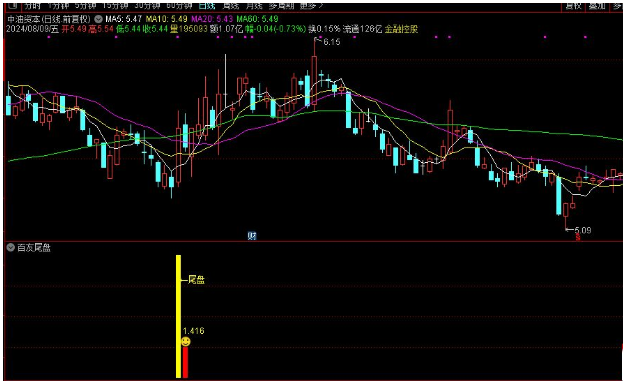Click the red S marker near 5.09
This screenshot has height=381, width=623.
click(x=578, y=237)
